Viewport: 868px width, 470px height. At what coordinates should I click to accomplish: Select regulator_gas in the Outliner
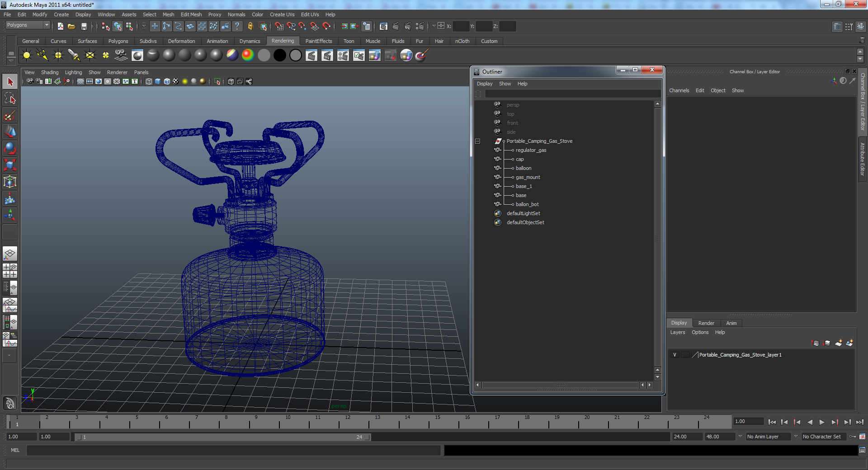coord(531,150)
